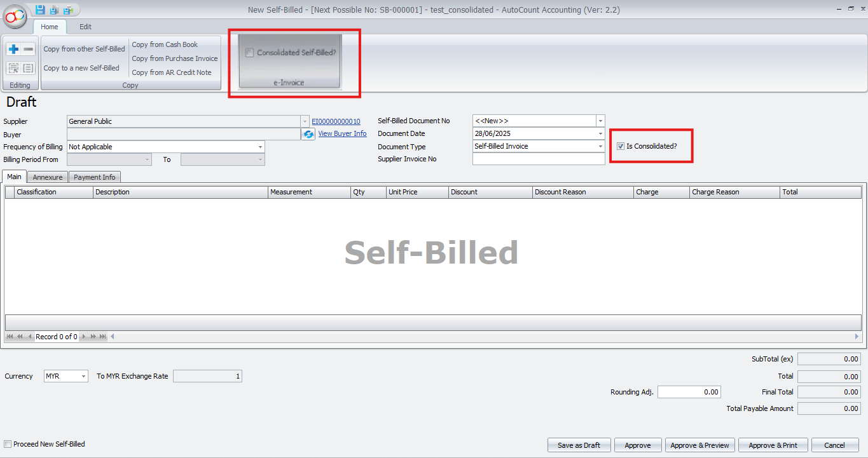This screenshot has height=458, width=868.
Task: Open the View Buyer Info link
Action: point(342,133)
